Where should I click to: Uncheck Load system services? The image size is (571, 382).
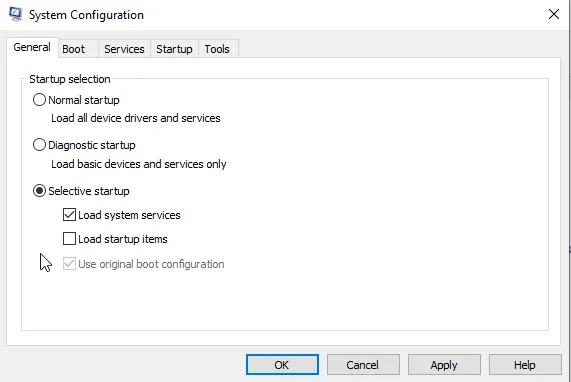(69, 215)
